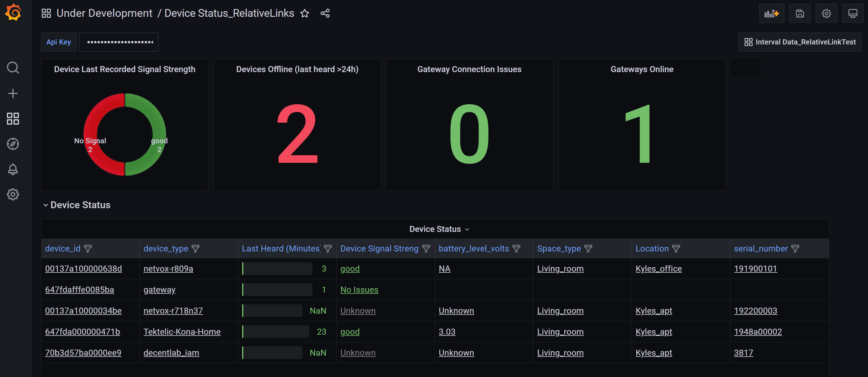
Task: Toggle filter on Location column
Action: [x=676, y=249]
